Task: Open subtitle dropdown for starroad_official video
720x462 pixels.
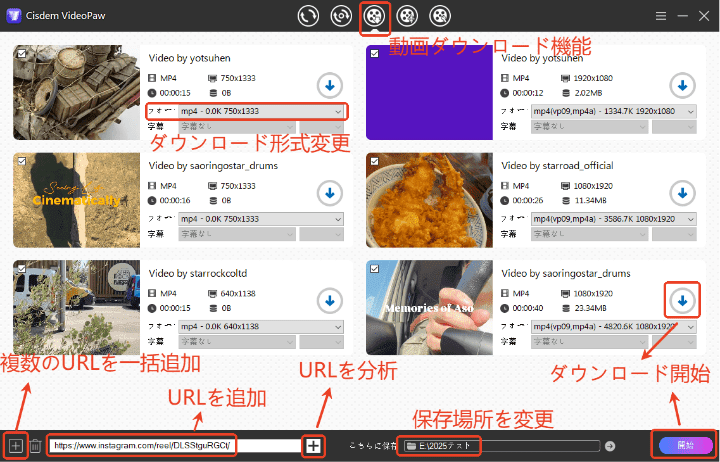Action: click(590, 234)
